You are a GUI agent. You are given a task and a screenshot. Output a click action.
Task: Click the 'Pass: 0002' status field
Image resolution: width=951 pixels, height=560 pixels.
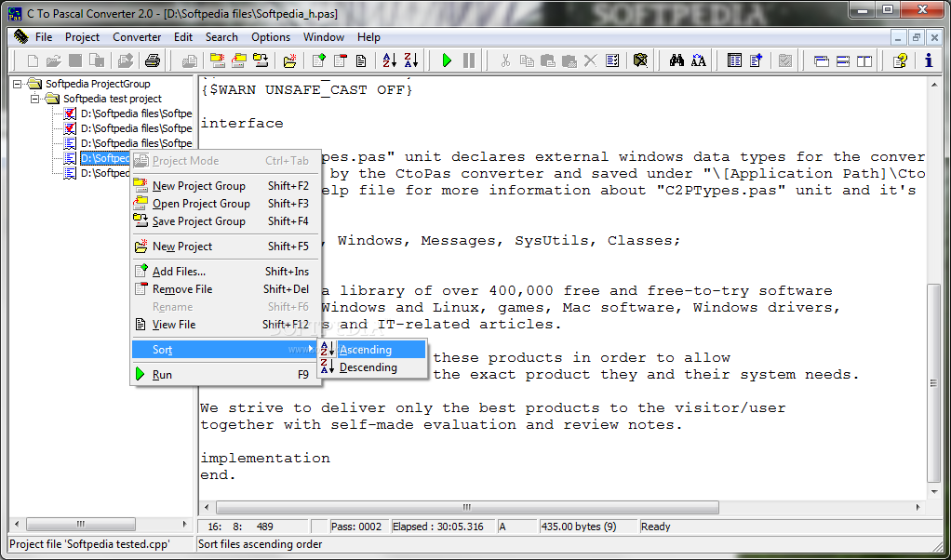(x=357, y=527)
